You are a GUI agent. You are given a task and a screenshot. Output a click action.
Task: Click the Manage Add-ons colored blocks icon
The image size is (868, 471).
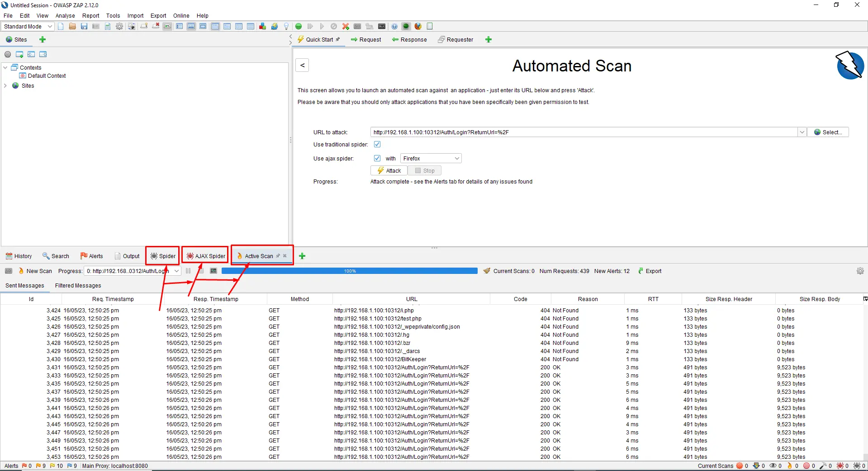tap(262, 26)
